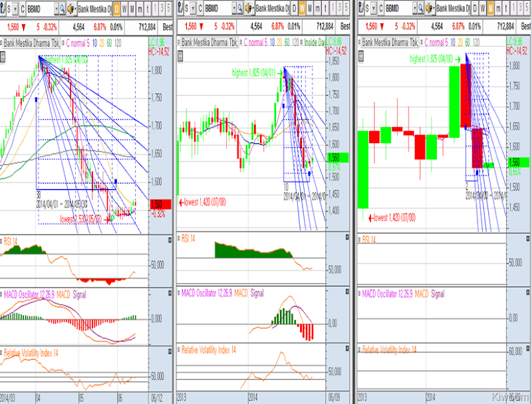Click green 1,560 price tag on middle chart axis
The height and width of the screenshot is (404, 532).
338,158
